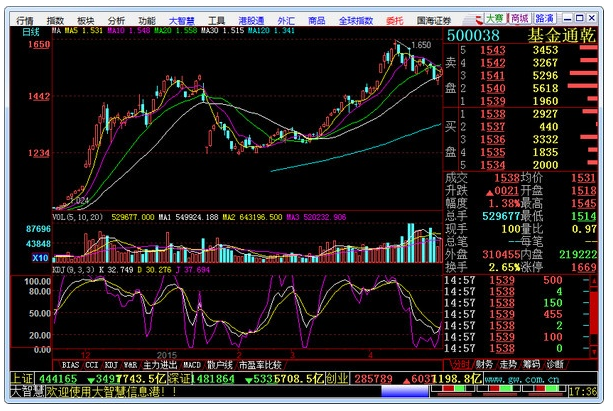Image resolution: width=613 pixels, height=411 pixels.
Task: Click the 大智慧 label in bottom bar
Action: (27, 391)
